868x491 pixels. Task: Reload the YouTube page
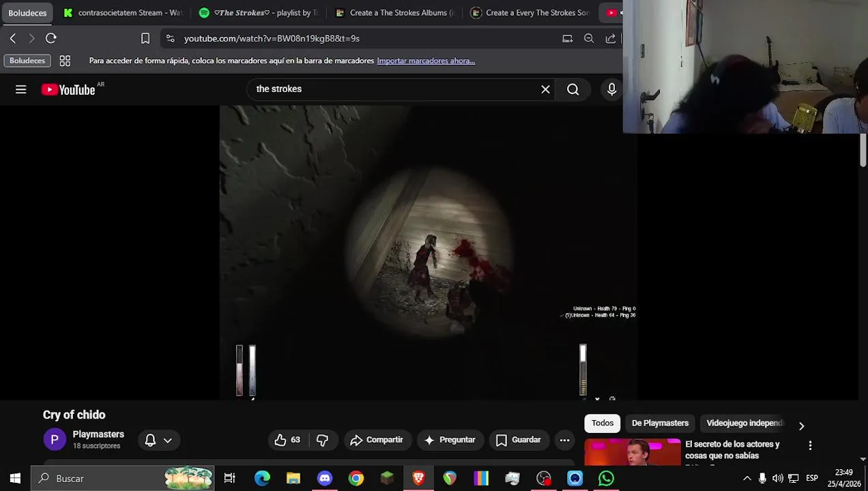point(50,38)
